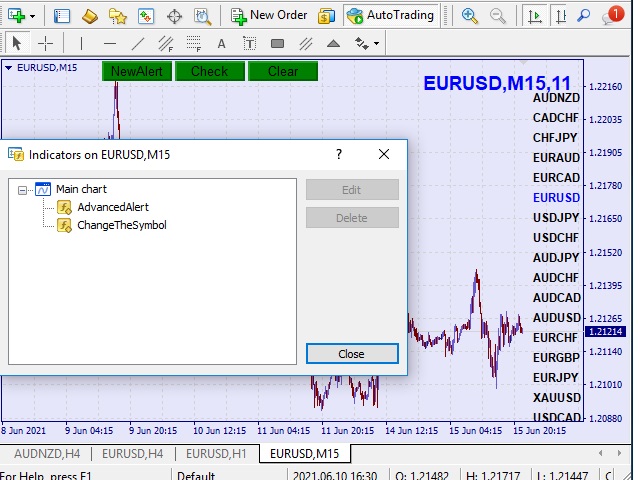Select the text label tool

(x=221, y=44)
